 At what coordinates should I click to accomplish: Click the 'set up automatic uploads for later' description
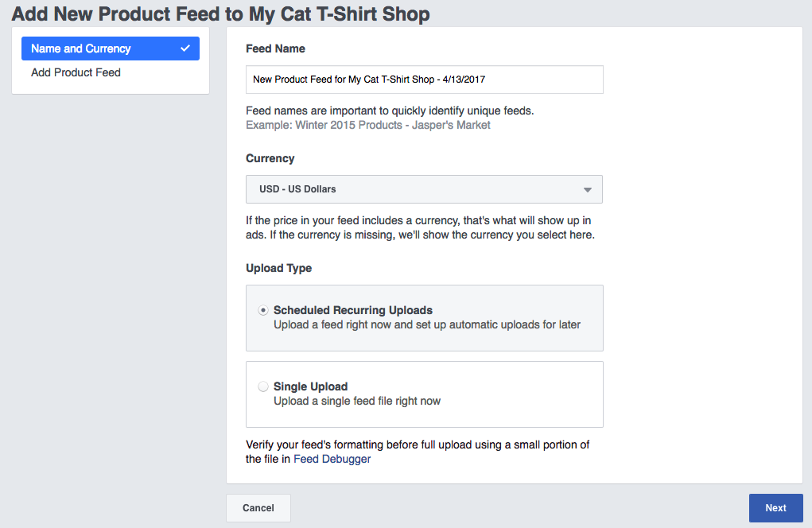point(427,324)
